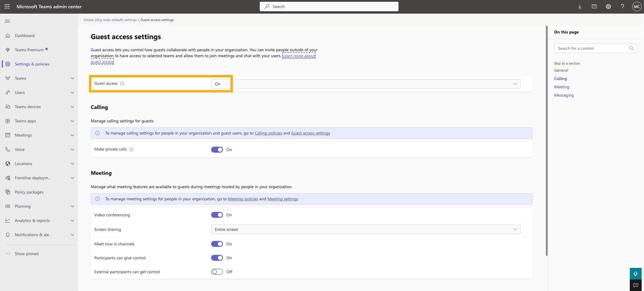Screen dimensions: 644x291
Task: Open the settings gear in top bar
Action: click(x=608, y=7)
